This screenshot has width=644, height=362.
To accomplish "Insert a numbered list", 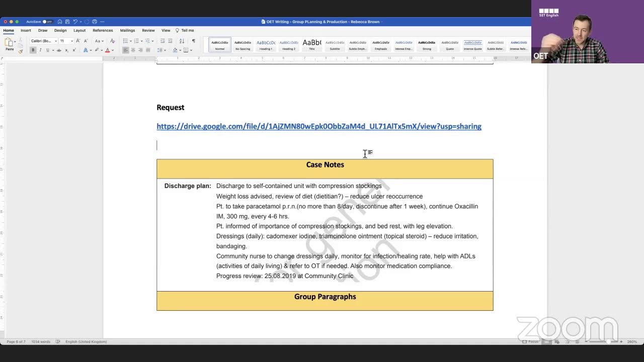I will point(136,41).
